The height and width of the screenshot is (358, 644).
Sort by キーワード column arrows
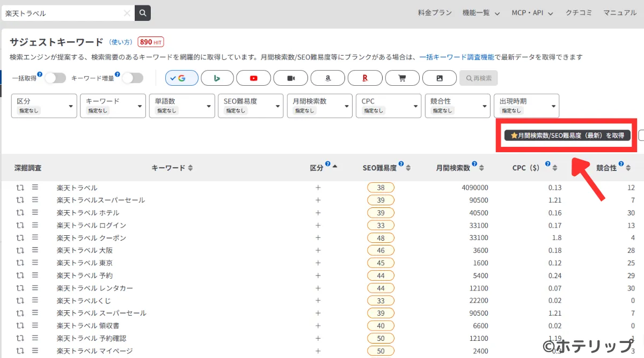(x=191, y=168)
